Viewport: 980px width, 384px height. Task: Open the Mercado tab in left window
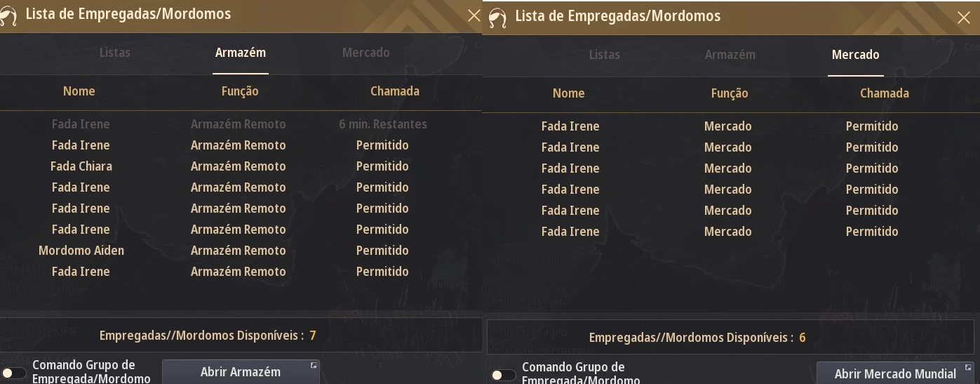point(365,53)
